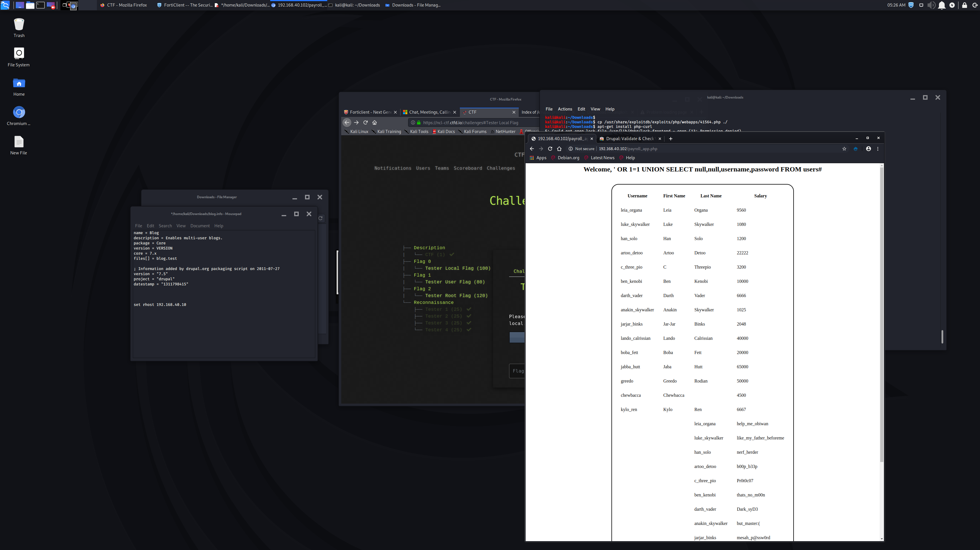Open the Chromium three-dot menu
Image resolution: width=980 pixels, height=550 pixels.
pos(878,149)
